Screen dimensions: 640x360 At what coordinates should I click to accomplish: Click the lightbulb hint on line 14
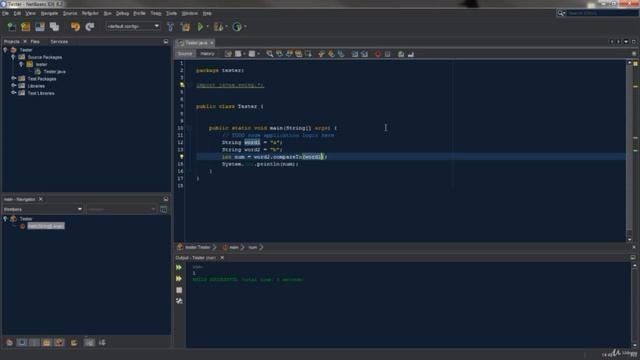pyautogui.click(x=182, y=157)
